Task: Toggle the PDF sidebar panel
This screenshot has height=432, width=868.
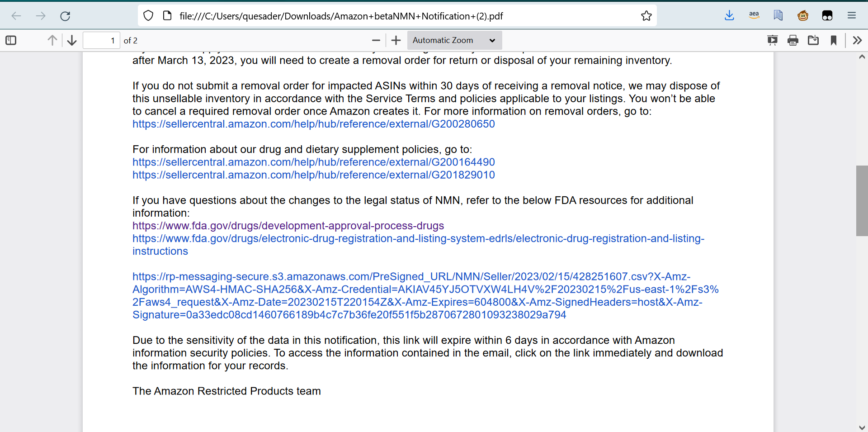Action: [11, 40]
